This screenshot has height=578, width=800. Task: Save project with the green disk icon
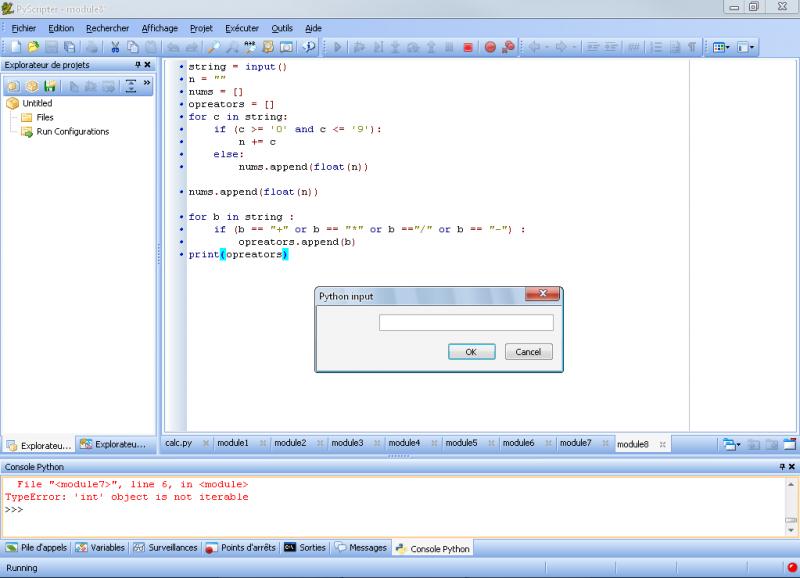coord(50,86)
